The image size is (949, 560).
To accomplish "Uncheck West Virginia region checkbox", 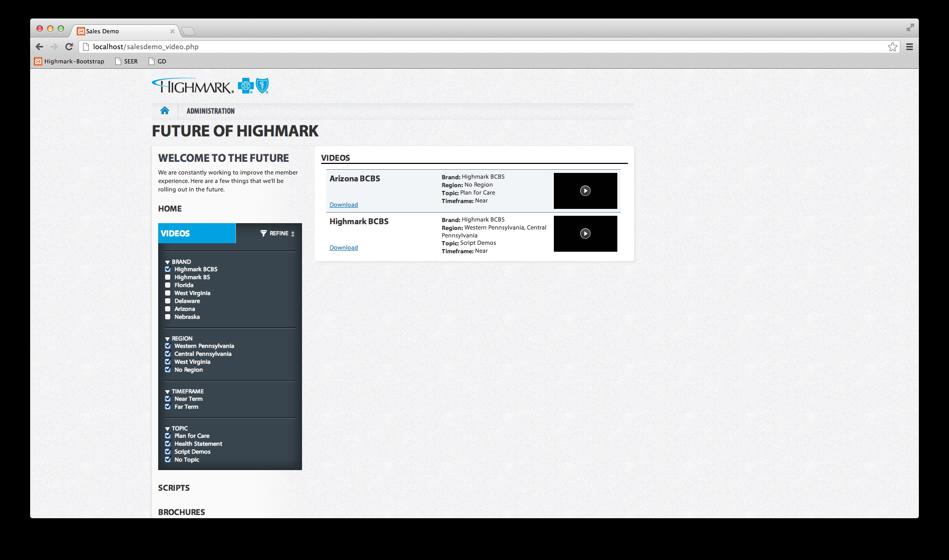I will (168, 362).
